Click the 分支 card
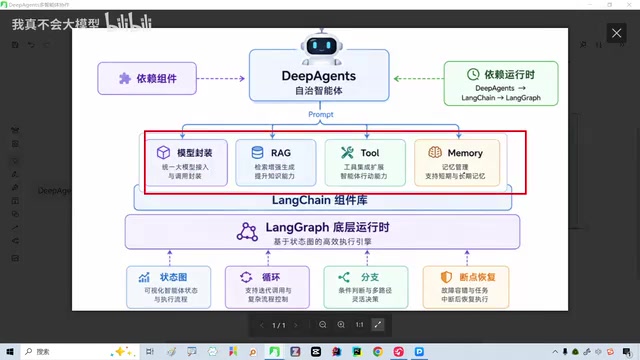The width and height of the screenshot is (640, 360). [366, 287]
